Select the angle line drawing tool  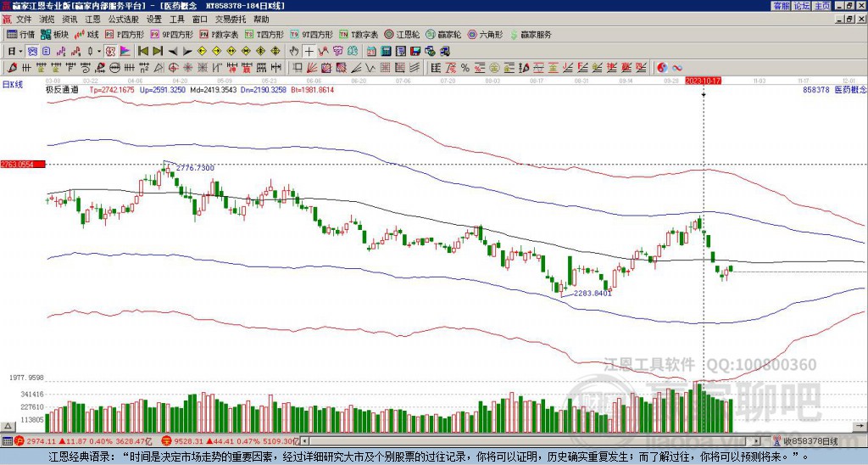(x=357, y=68)
